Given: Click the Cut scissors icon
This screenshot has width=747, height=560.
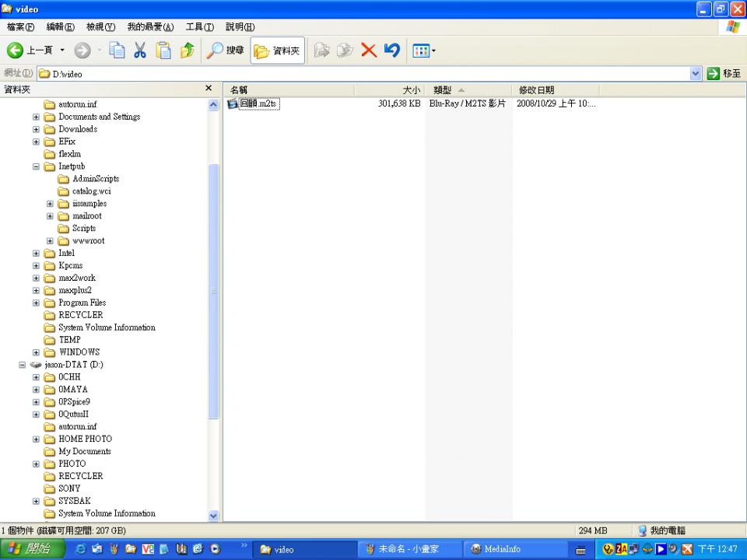Looking at the screenshot, I should (140, 50).
